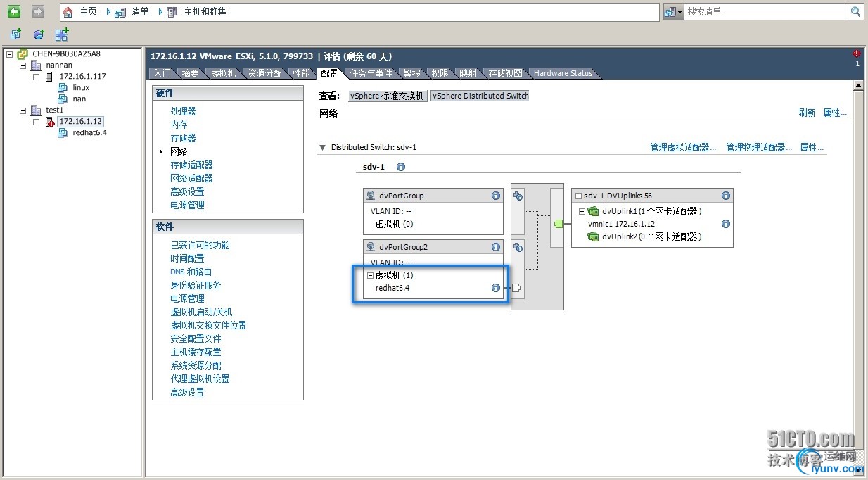Open 虚拟机启动/关机 settings

click(x=201, y=312)
